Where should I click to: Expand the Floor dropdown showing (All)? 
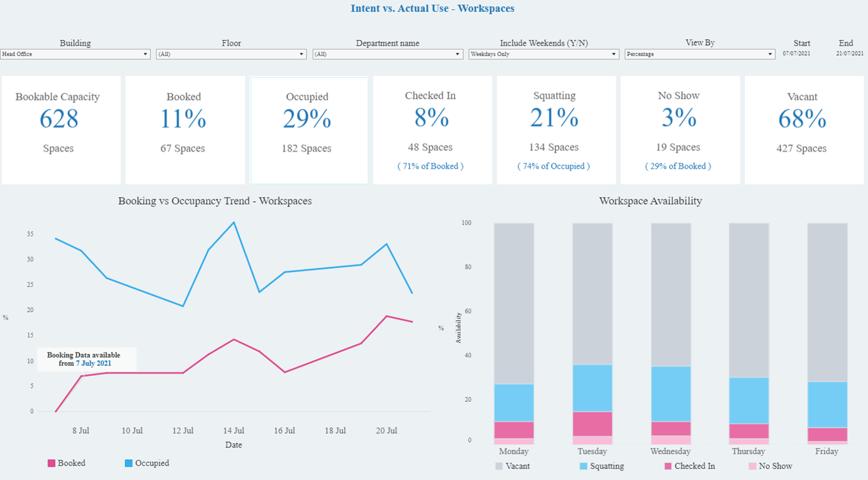click(x=301, y=54)
